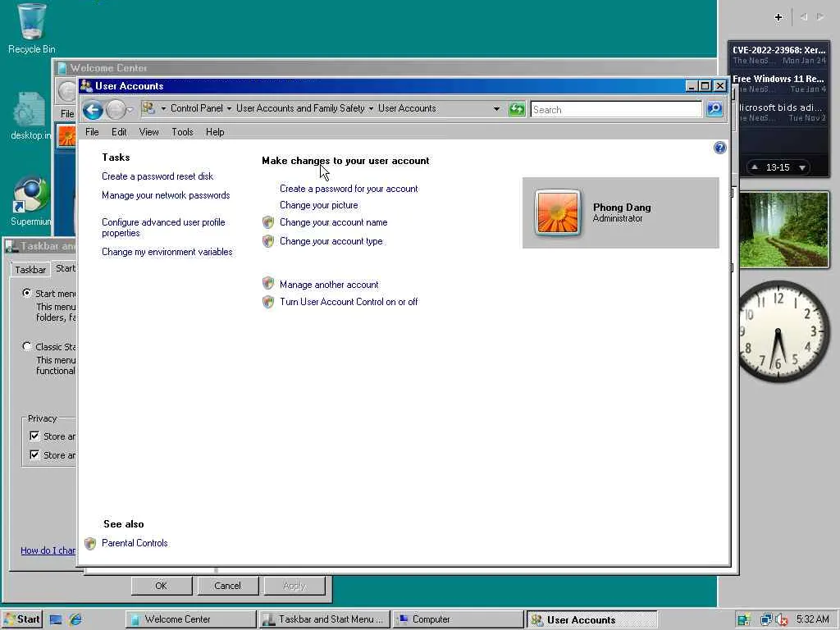Switch to Computer taskbar button
The image size is (840, 630).
pos(458,619)
